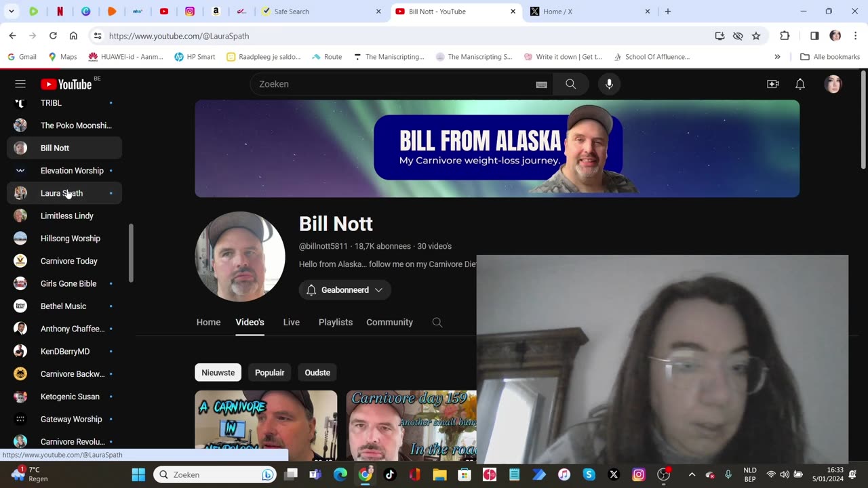This screenshot has width=868, height=488.
Task: Open the volume control in system tray
Action: 785,474
